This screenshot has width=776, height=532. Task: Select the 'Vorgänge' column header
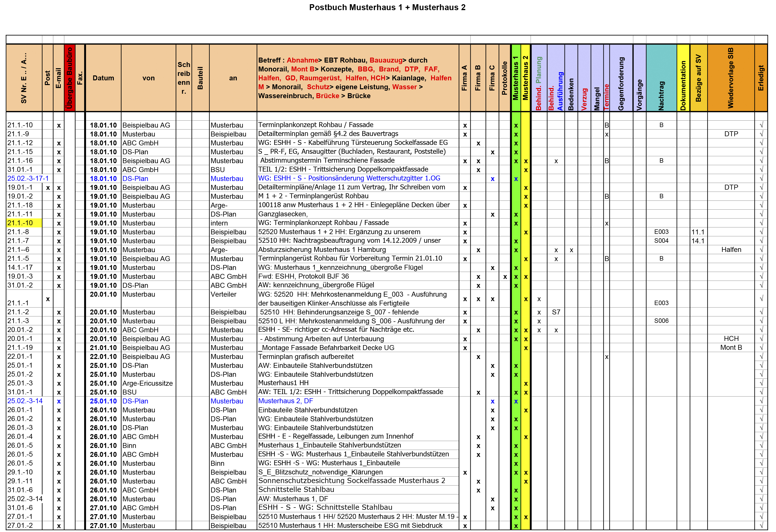click(639, 78)
